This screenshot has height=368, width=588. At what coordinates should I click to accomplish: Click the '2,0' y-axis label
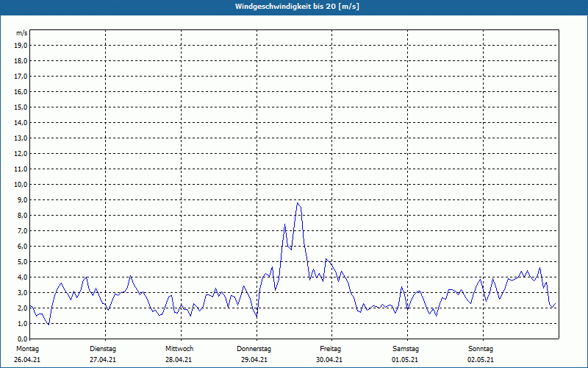pyautogui.click(x=23, y=308)
